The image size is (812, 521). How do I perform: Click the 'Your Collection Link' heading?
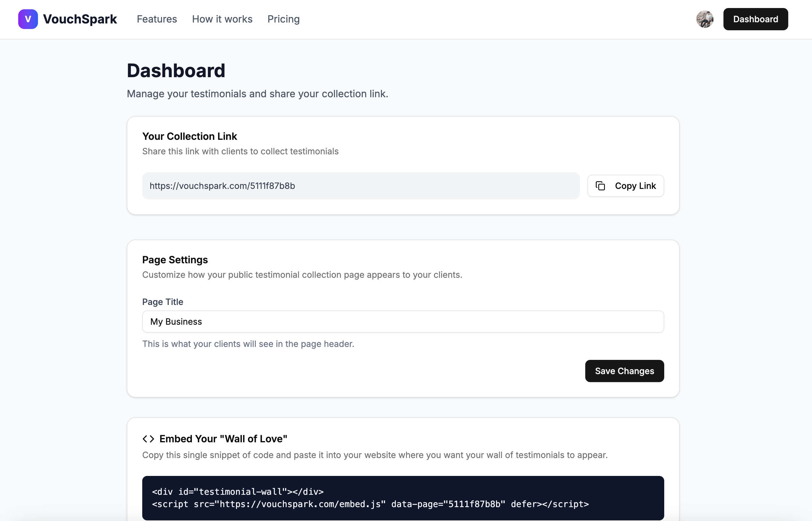pyautogui.click(x=189, y=136)
